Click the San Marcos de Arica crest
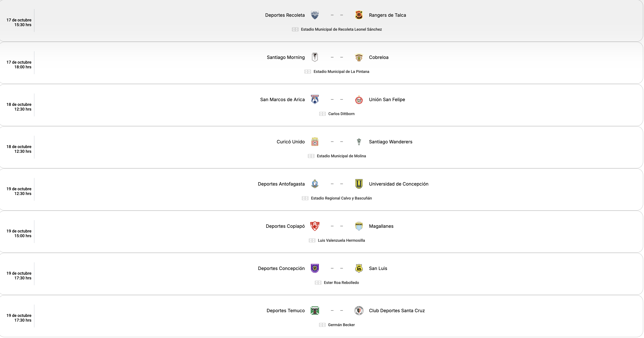Screen dimensions: 644x338 click(315, 100)
